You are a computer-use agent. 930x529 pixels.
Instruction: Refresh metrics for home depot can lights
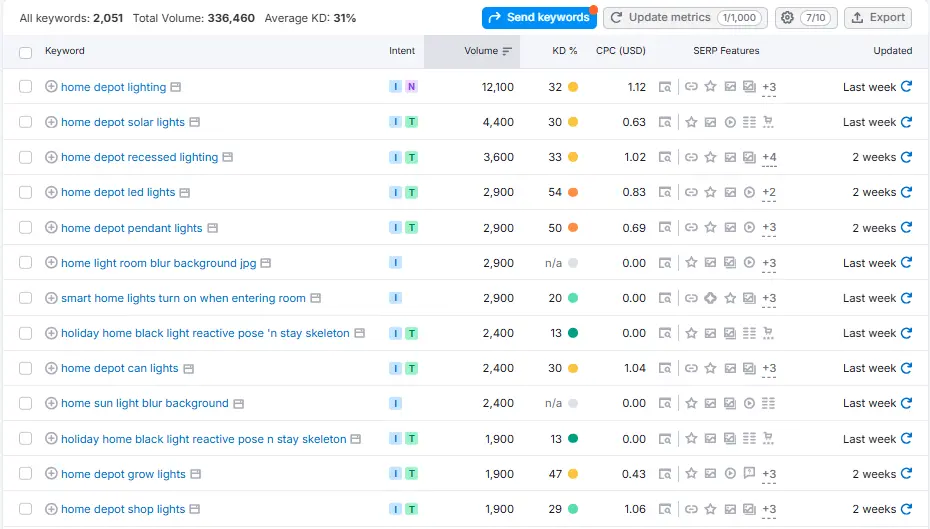906,368
